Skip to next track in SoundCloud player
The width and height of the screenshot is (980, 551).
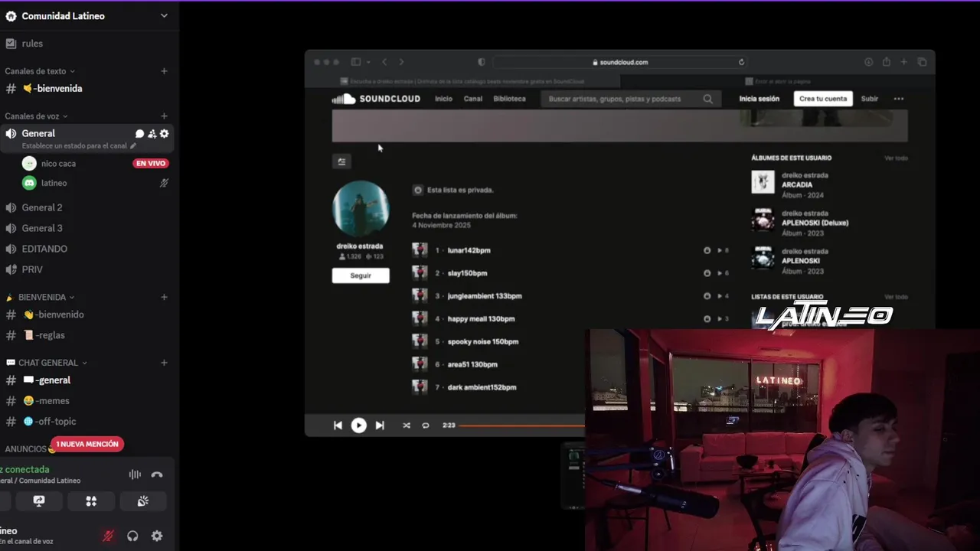click(x=380, y=425)
